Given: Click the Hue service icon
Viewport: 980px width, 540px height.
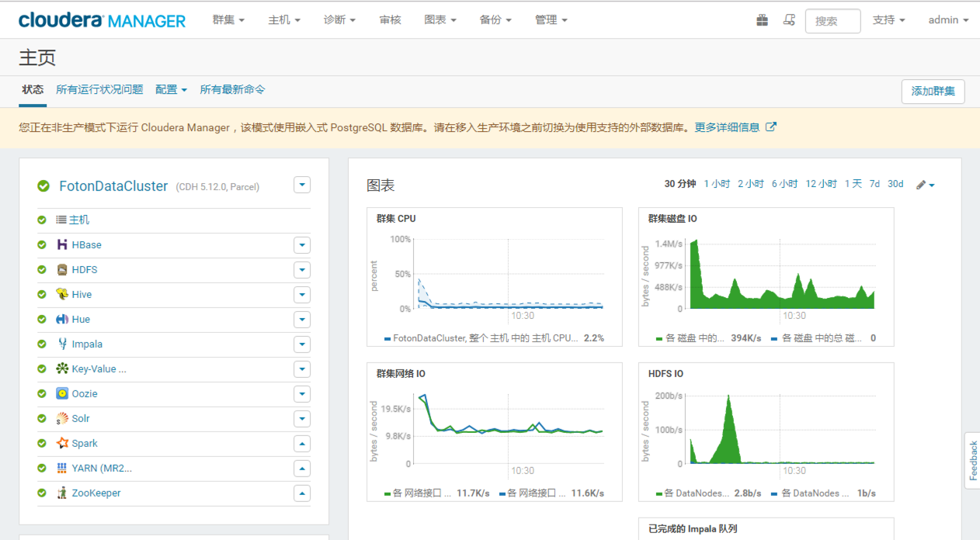Looking at the screenshot, I should pyautogui.click(x=62, y=320).
